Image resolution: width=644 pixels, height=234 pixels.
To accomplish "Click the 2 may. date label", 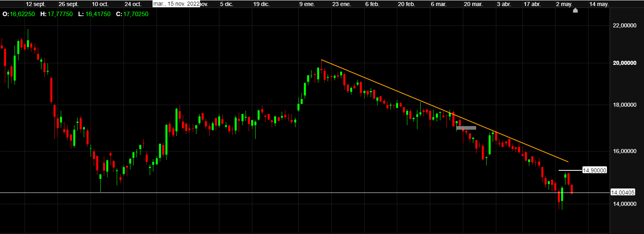I will (x=564, y=4).
